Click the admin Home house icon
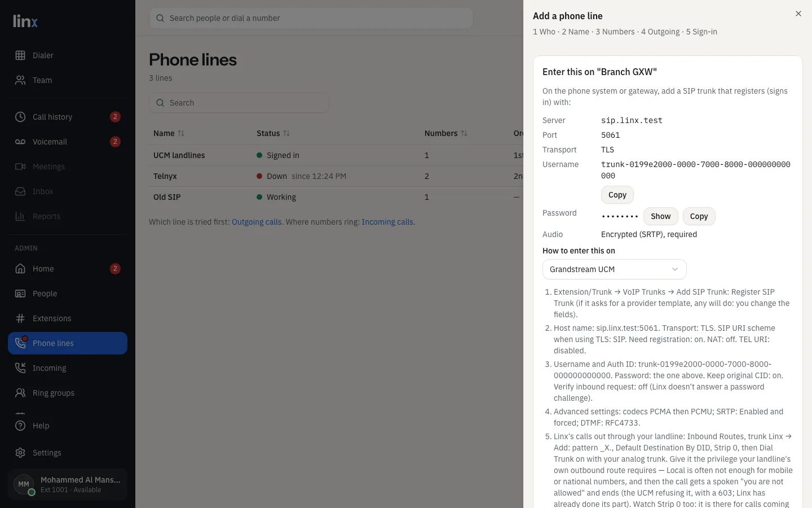Screen dimensions: 812x508 (20, 269)
